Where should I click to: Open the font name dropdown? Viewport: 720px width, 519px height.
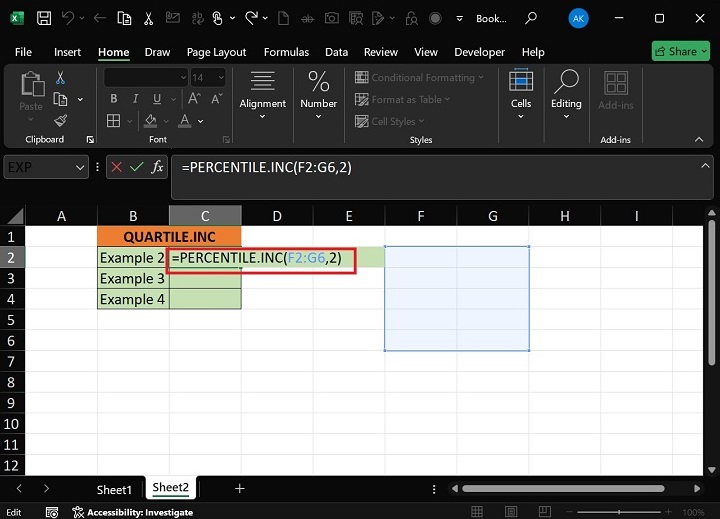[x=183, y=78]
